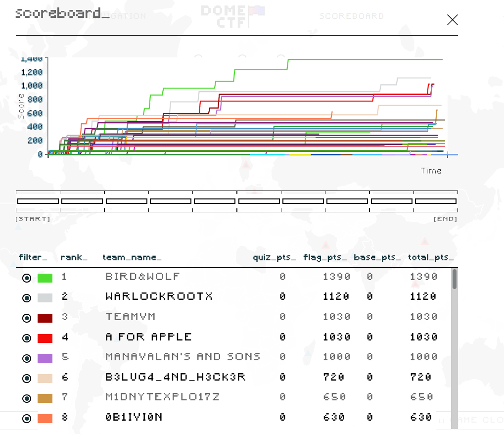504x435 pixels.
Task: Select the first timeline segment near START
Action: (x=38, y=201)
